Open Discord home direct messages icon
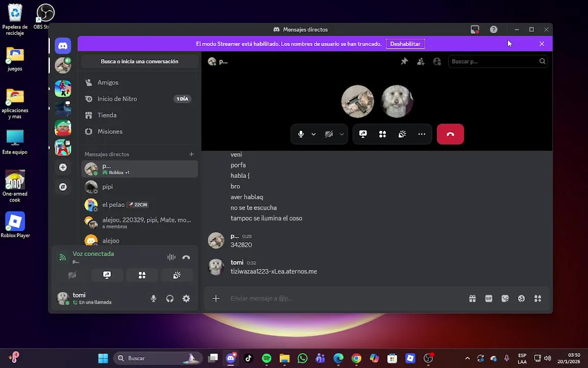 click(x=63, y=46)
